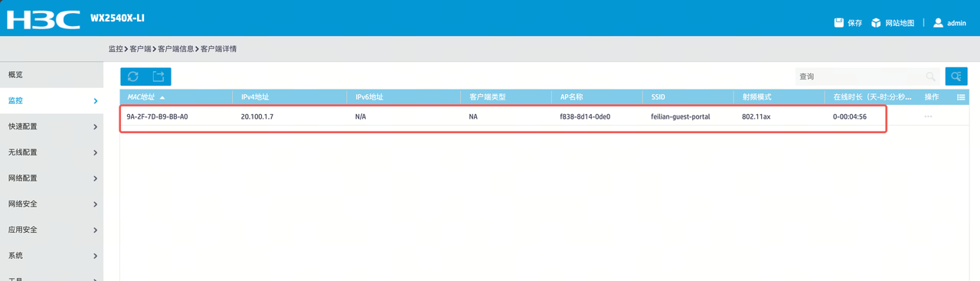Open the site map cube icon
The image size is (980, 281).
pyautogui.click(x=876, y=23)
